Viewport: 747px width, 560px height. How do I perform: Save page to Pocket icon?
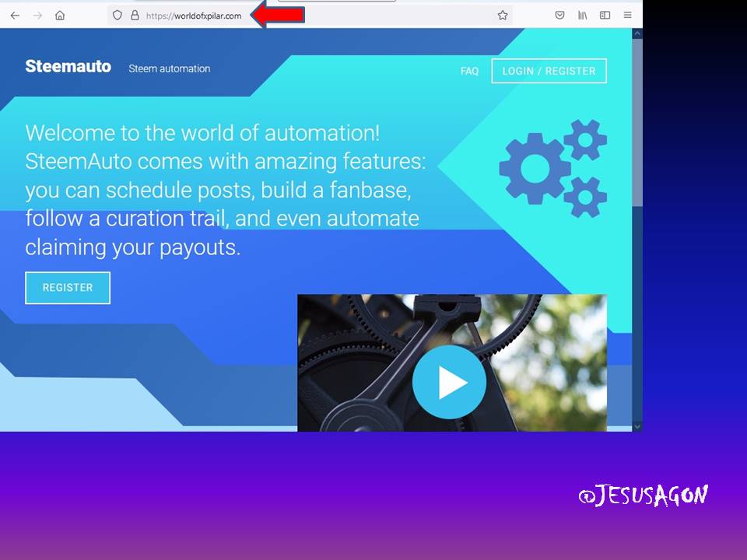(559, 16)
